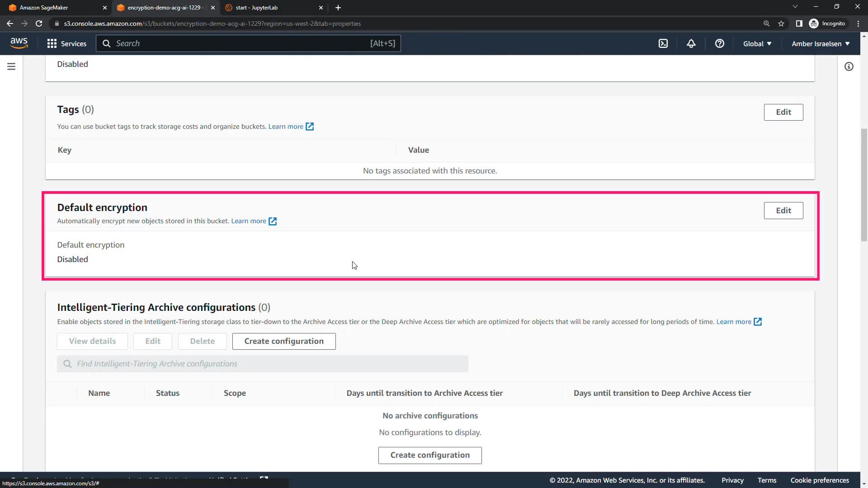The width and height of the screenshot is (868, 488).
Task: Open AWS CloudShell icon
Action: (663, 43)
